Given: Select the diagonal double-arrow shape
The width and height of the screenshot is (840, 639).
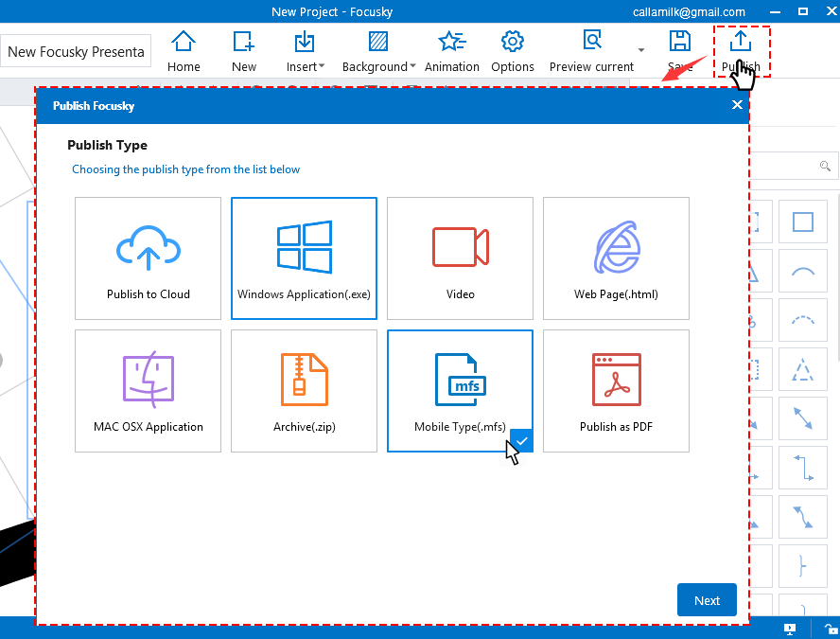Looking at the screenshot, I should pos(803,418).
